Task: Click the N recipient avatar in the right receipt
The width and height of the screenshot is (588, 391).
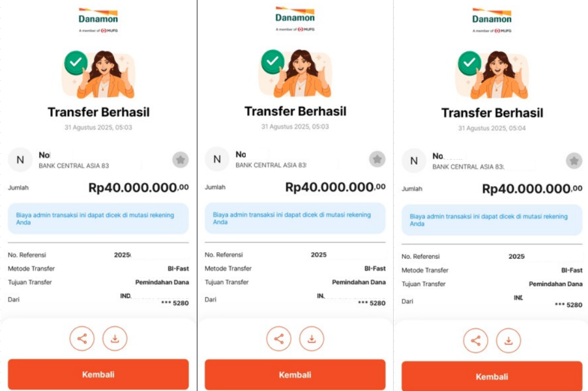Action: (414, 161)
